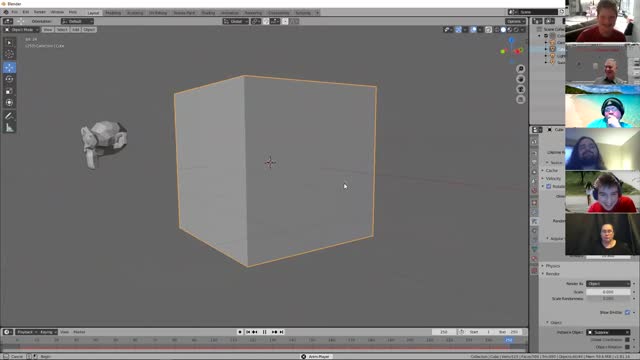Viewport: 640px width, 360px height.
Task: Select material preview shading mode
Action: (510, 30)
